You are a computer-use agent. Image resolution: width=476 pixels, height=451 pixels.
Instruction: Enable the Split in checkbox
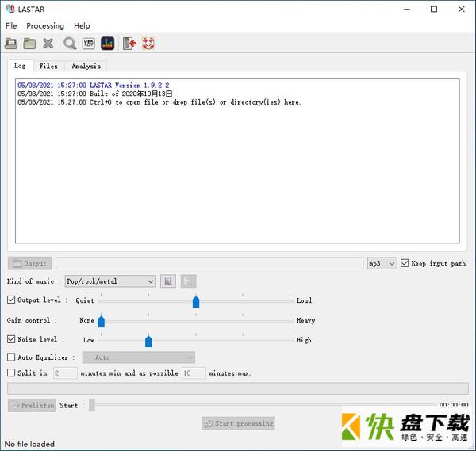[11, 373]
